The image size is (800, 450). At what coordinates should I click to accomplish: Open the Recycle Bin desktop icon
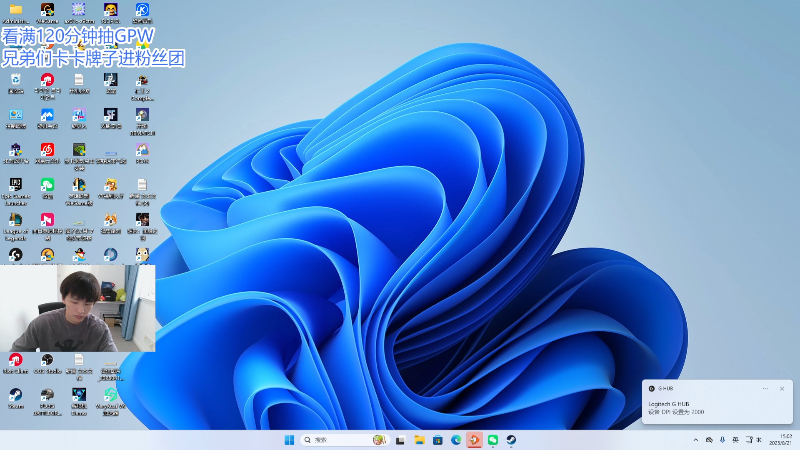(16, 83)
